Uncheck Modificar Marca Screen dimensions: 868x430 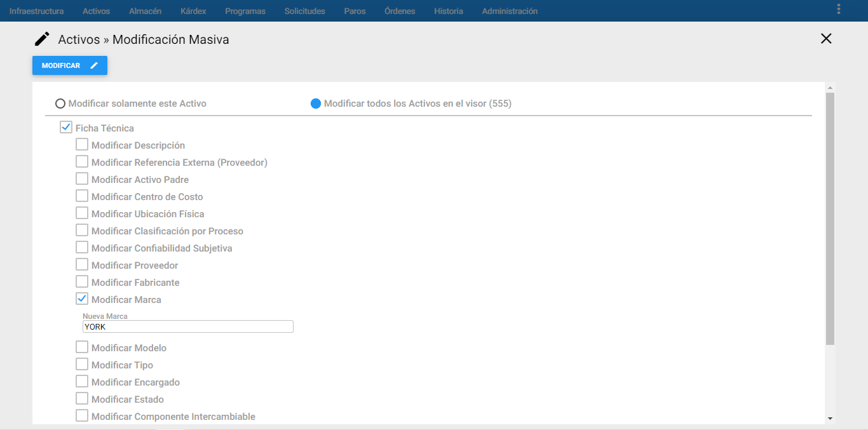[x=82, y=299]
